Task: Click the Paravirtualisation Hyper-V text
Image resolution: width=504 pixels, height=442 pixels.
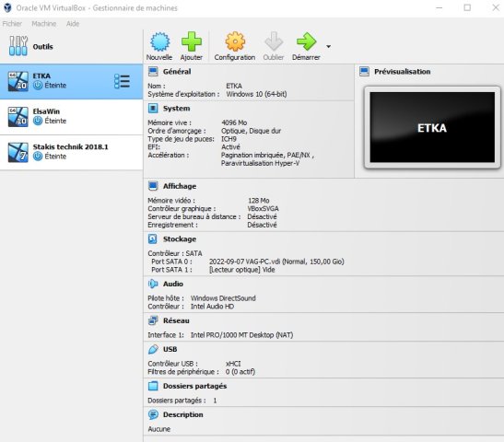Action: point(260,163)
